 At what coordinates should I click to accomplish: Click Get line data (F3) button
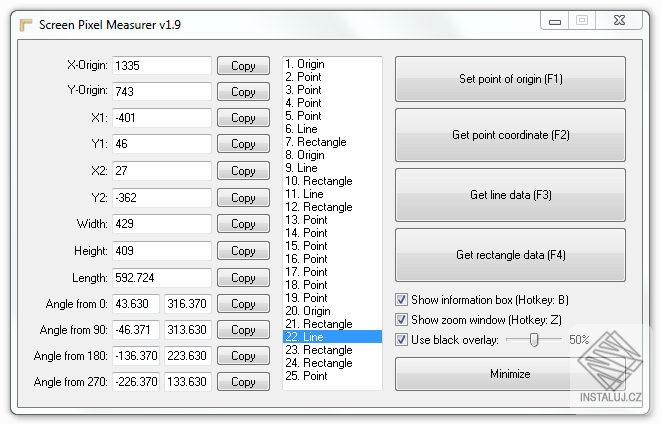tap(510, 195)
